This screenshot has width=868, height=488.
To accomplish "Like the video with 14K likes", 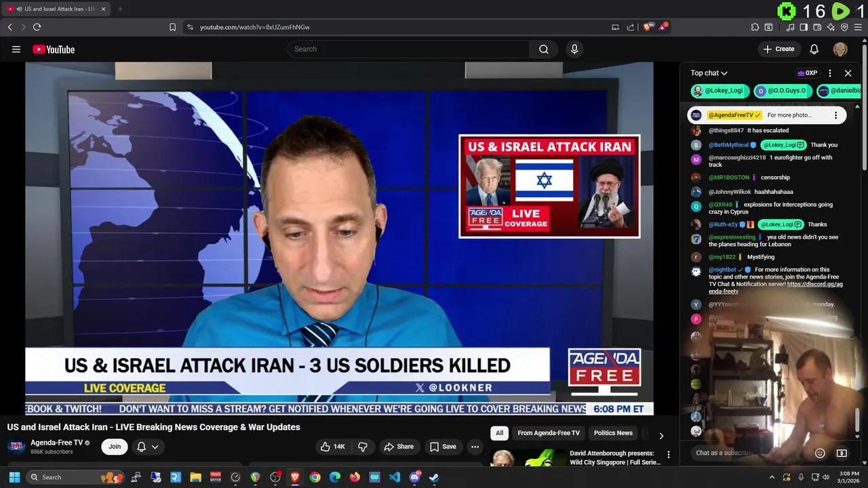I will [x=333, y=447].
